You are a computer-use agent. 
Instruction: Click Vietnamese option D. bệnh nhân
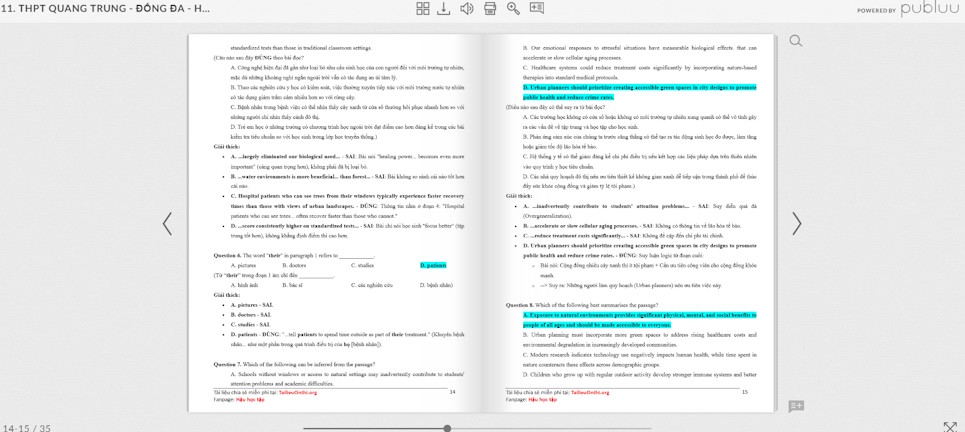[x=436, y=285]
